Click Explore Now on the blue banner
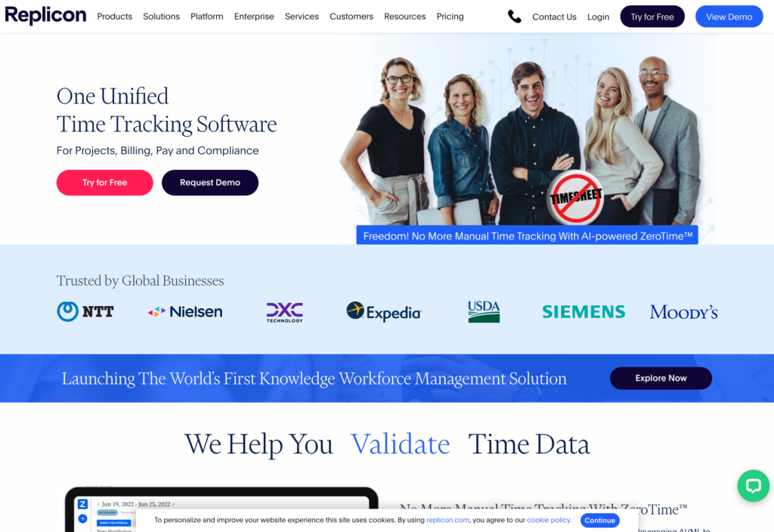Image resolution: width=774 pixels, height=532 pixels. pos(661,378)
